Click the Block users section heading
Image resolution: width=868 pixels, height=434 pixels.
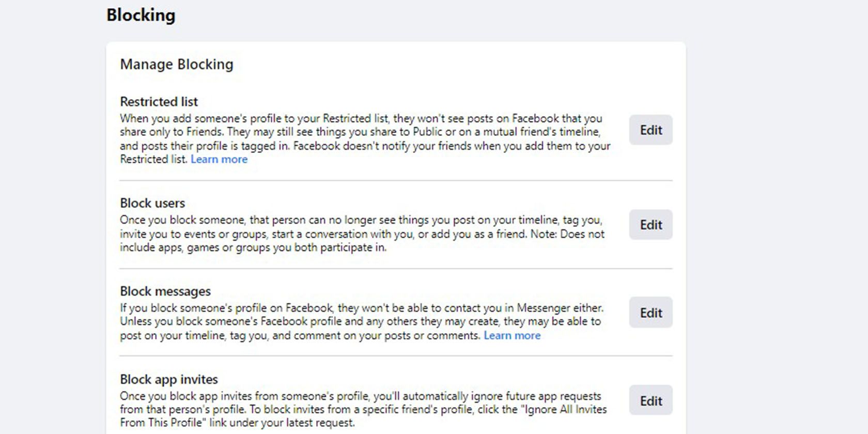152,203
